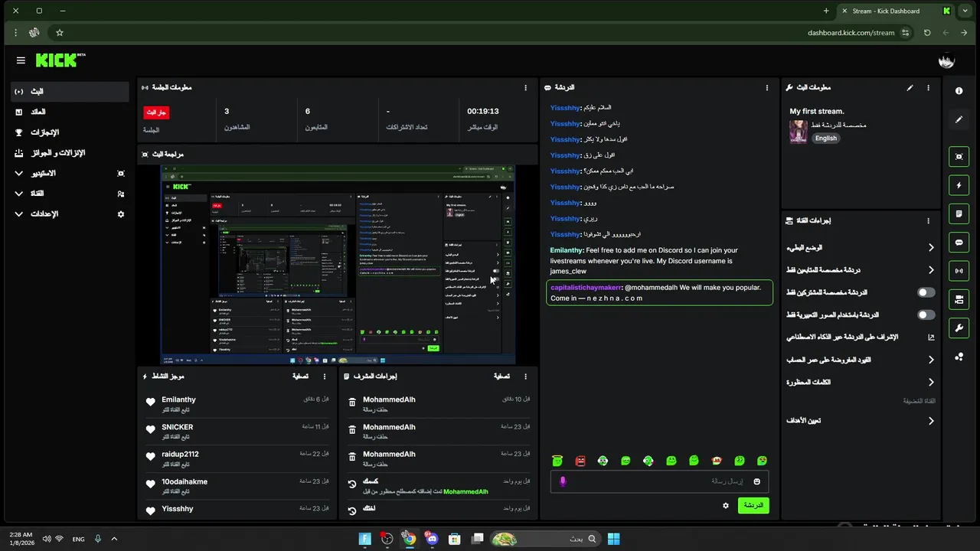
Task: Click the info icon in the right sidebar
Action: point(959,91)
